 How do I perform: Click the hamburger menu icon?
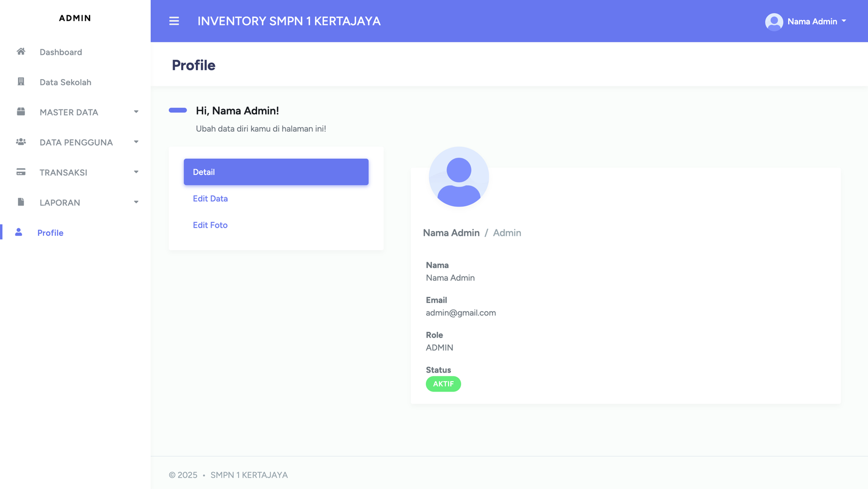pyautogui.click(x=174, y=21)
